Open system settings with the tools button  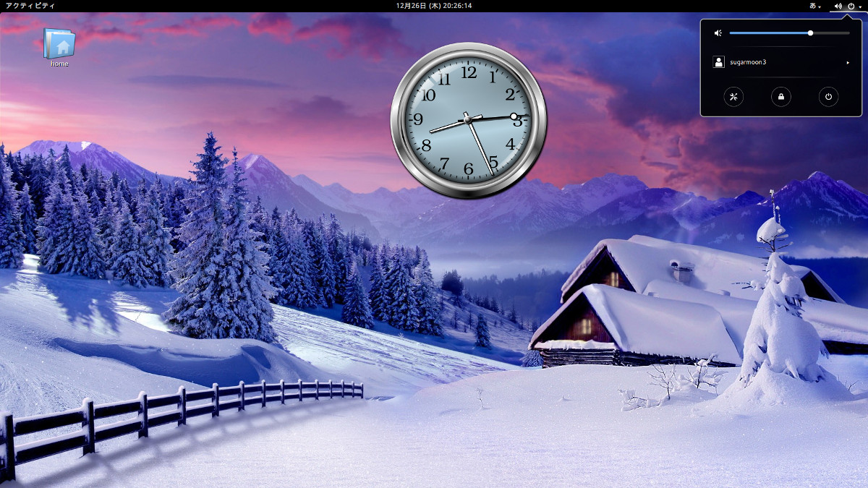(733, 96)
